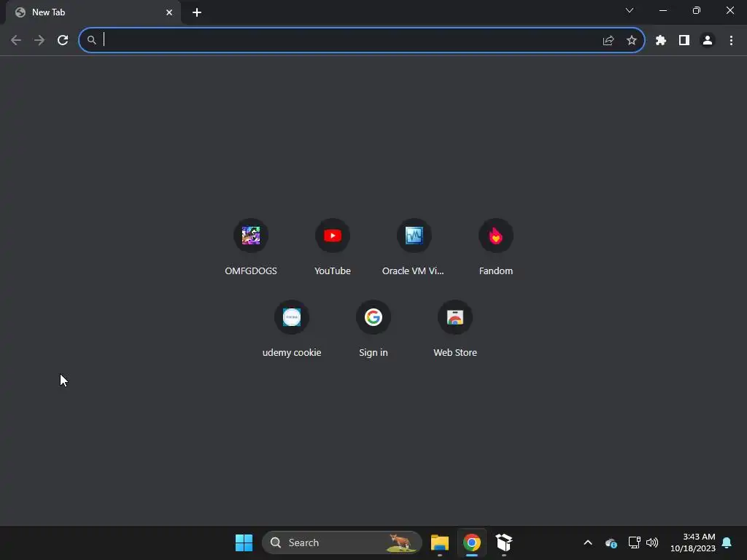Select the New Tab tab

point(93,12)
